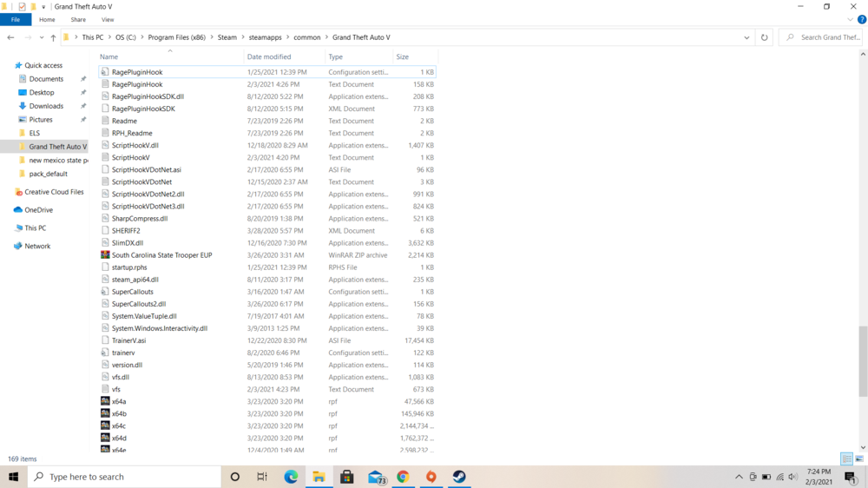Screen dimensions: 868x488
Task: Switch to large icons view layout
Action: pyautogui.click(x=859, y=458)
